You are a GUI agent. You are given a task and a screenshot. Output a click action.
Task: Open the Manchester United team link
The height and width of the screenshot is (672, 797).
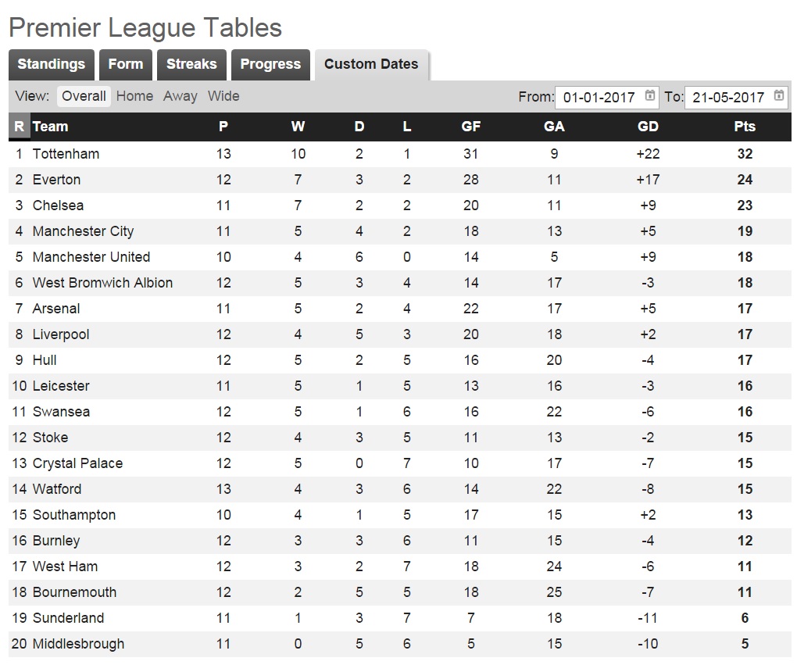point(91,257)
